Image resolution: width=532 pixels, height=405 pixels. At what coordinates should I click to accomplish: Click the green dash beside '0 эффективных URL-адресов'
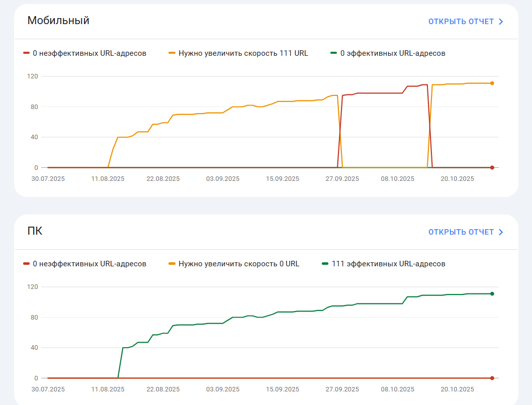point(334,53)
